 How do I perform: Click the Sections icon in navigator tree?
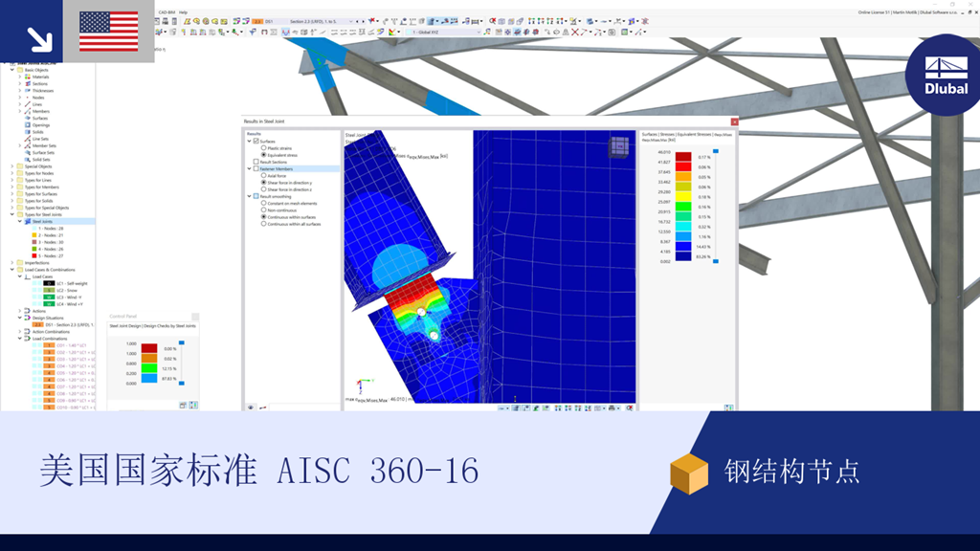point(28,84)
